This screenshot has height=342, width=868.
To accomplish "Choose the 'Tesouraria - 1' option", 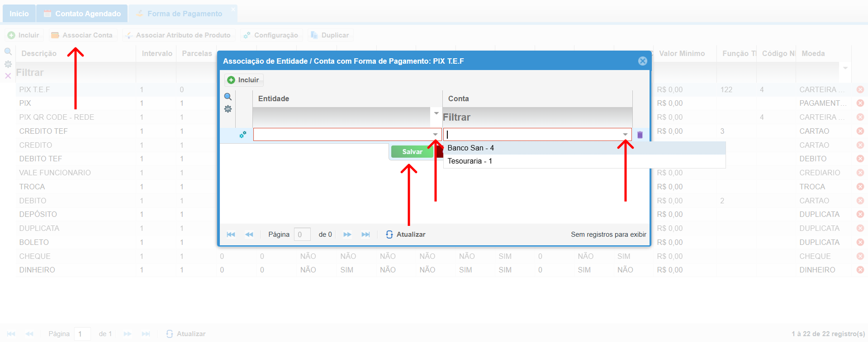I will [470, 161].
